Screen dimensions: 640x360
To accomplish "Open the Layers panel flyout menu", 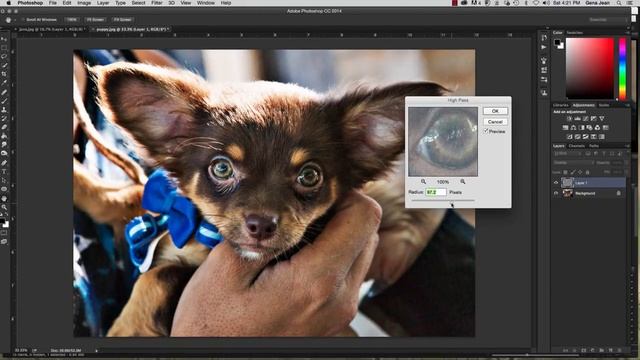I will tap(627, 146).
